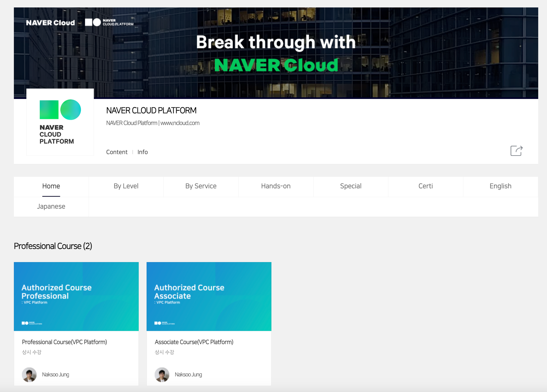
Task: Click Naksoo Jung avatar on Associate Course card
Action: (162, 375)
